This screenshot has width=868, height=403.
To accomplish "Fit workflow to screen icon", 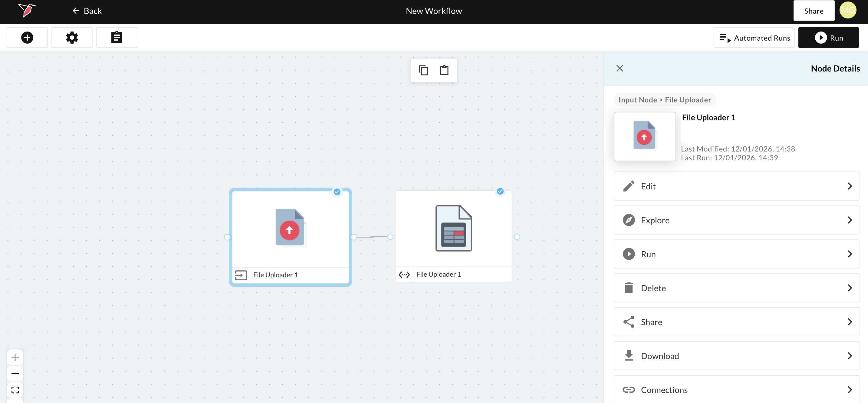I will click(15, 390).
